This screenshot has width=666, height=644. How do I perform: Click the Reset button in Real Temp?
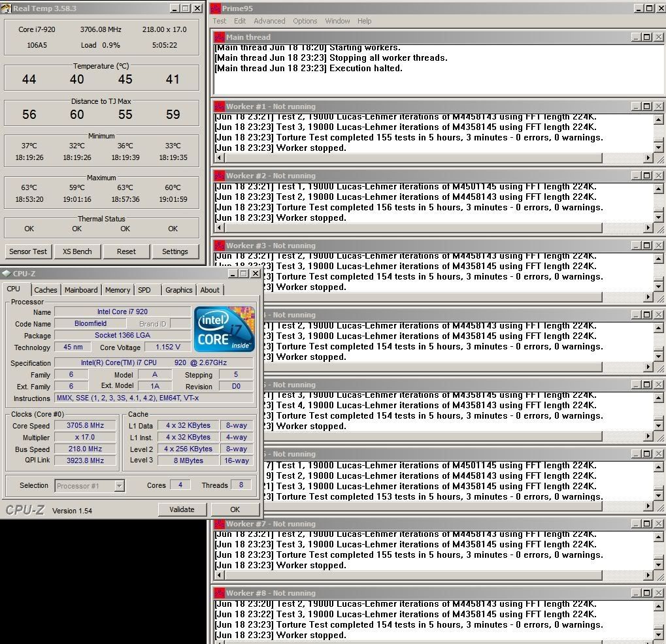126,251
